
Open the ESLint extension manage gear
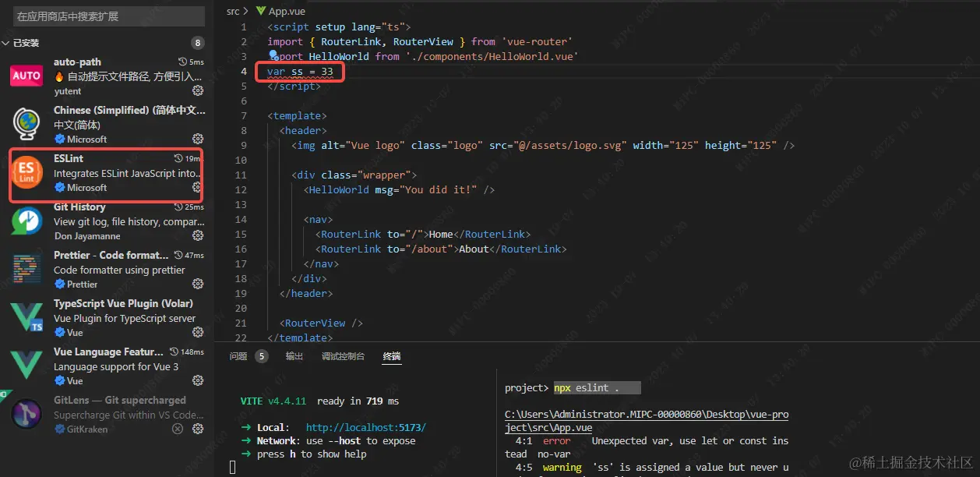tap(198, 188)
